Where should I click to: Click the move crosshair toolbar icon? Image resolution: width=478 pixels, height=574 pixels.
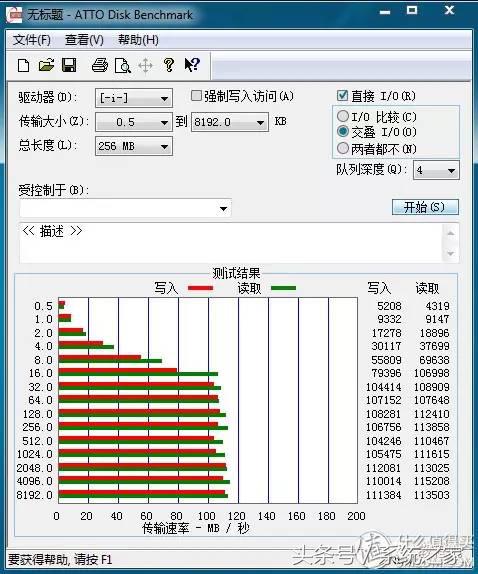pyautogui.click(x=145, y=66)
